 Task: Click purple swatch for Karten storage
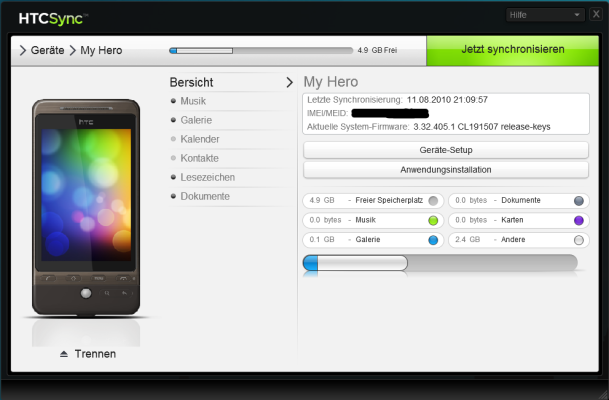click(x=579, y=221)
